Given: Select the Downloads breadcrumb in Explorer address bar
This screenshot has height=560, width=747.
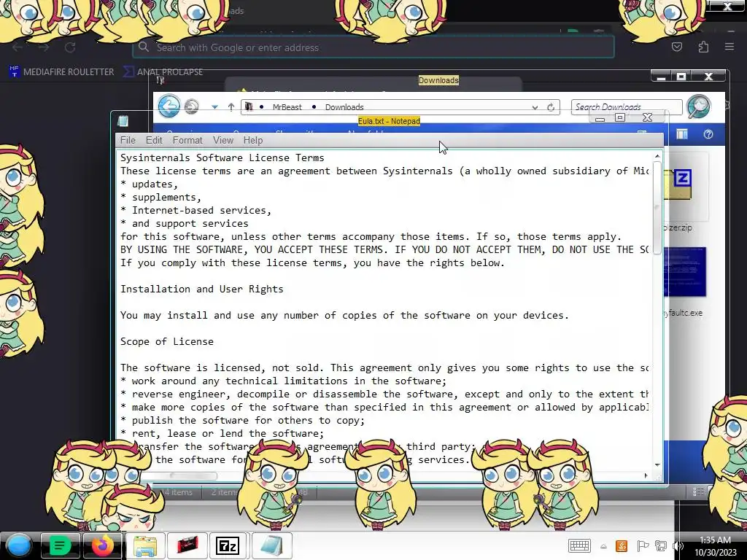Looking at the screenshot, I should tap(344, 107).
